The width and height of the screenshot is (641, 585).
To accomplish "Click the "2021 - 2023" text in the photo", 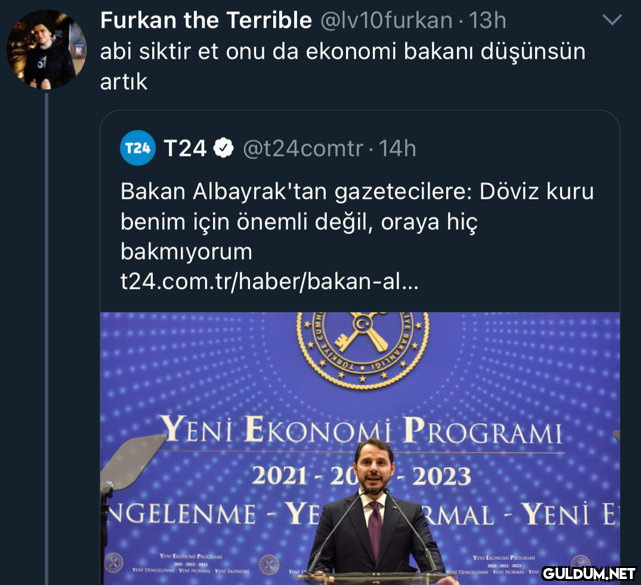I will point(361,475).
